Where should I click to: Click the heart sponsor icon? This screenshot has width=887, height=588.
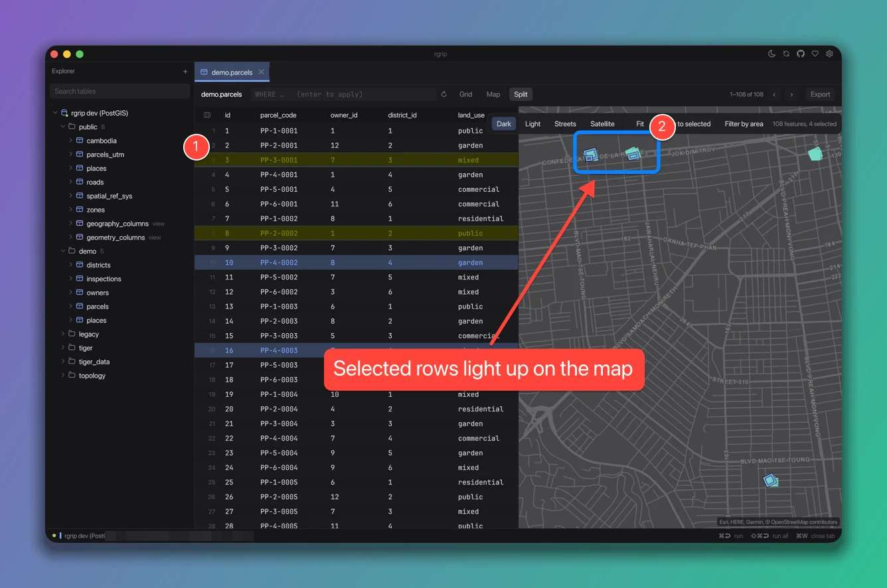815,54
